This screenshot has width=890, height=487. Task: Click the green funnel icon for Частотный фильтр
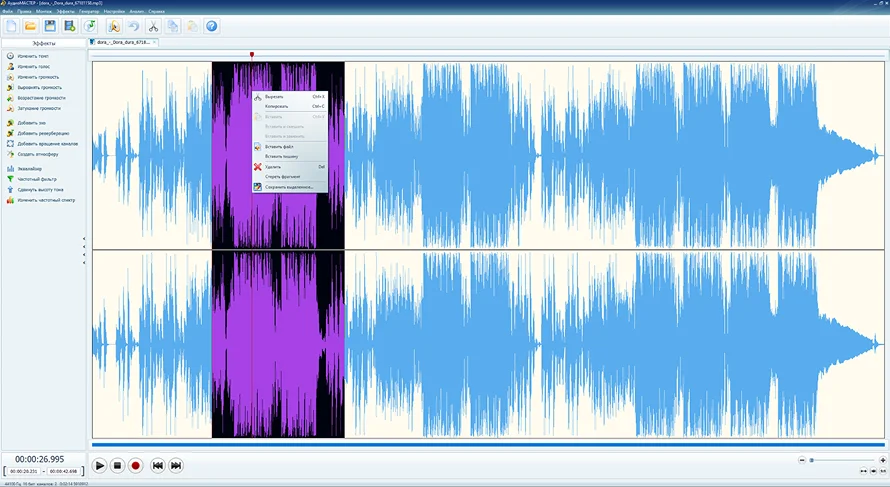coord(10,179)
